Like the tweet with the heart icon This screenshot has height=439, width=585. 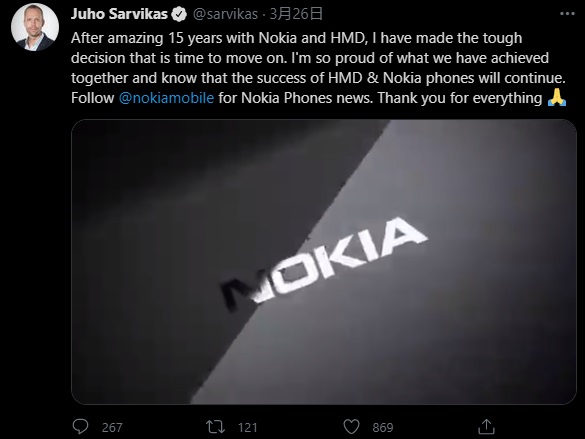tap(351, 427)
